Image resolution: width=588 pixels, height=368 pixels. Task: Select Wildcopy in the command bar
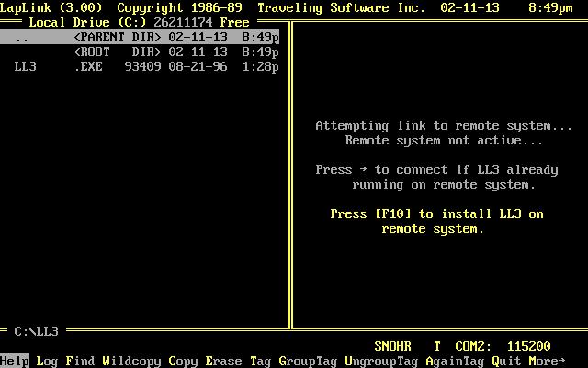(x=131, y=361)
